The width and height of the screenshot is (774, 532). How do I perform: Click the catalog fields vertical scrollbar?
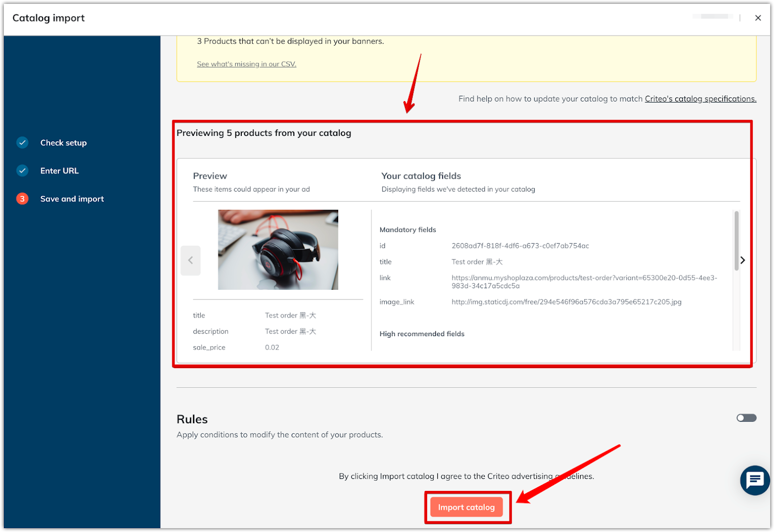coord(736,241)
